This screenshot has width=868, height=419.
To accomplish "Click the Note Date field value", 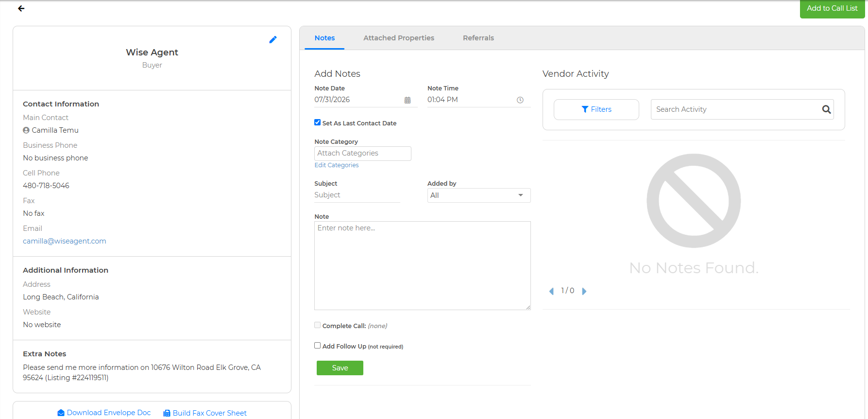I will [332, 100].
